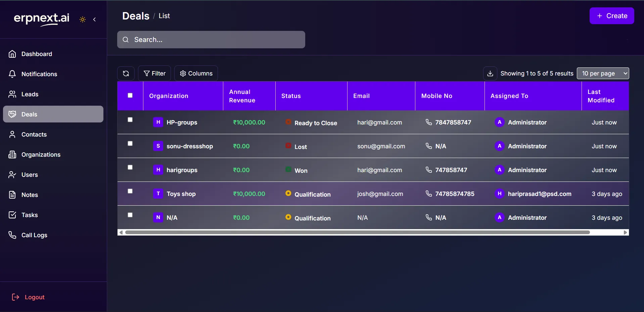Open Leads in the sidebar
644x312 pixels.
30,94
